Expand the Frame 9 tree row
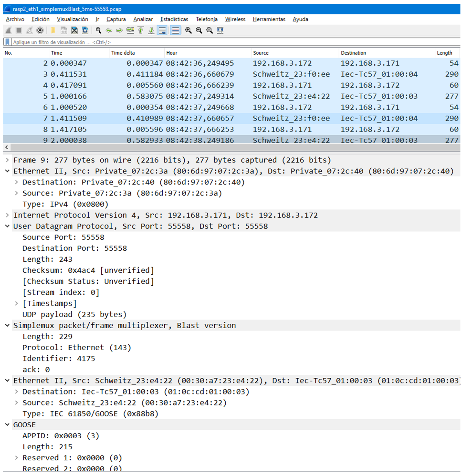464x476 pixels. pos(7,160)
